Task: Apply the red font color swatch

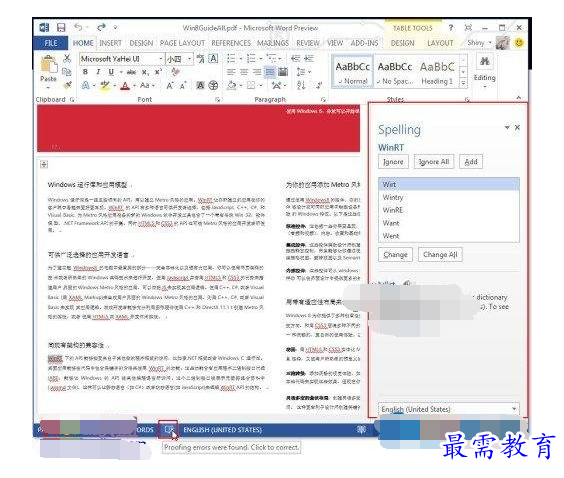Action: tap(124, 86)
